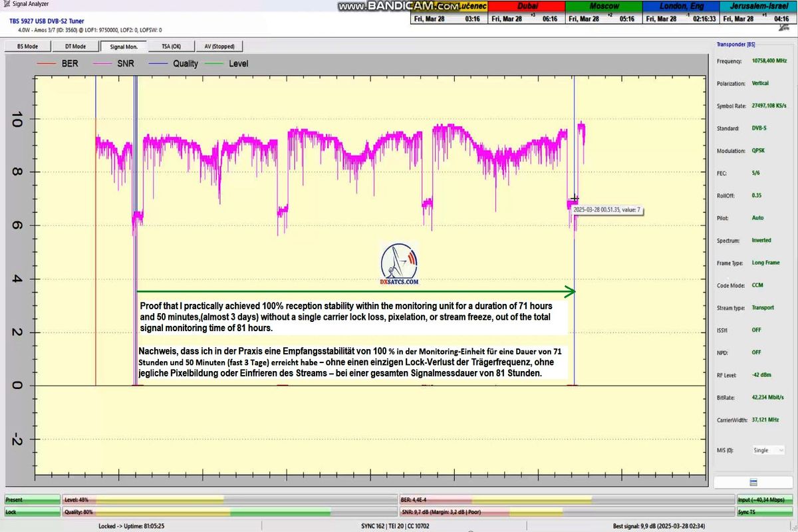The image size is (798, 532).
Task: Click the green Lock status indicator
Action: point(32,512)
